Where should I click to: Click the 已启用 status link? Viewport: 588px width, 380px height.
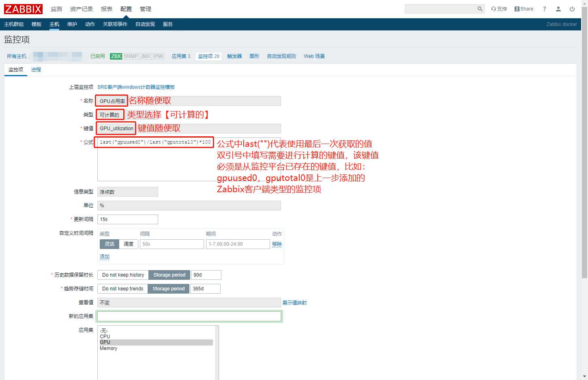(98, 56)
